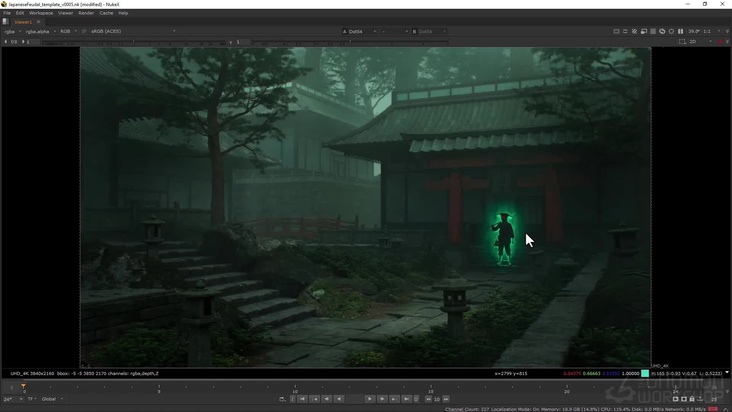Open the 24 fps dropdown
The image size is (732, 412).
point(13,399)
